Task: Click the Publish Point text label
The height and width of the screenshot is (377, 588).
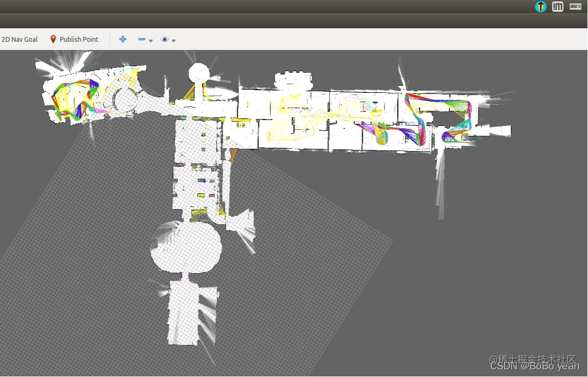Action: [x=79, y=39]
